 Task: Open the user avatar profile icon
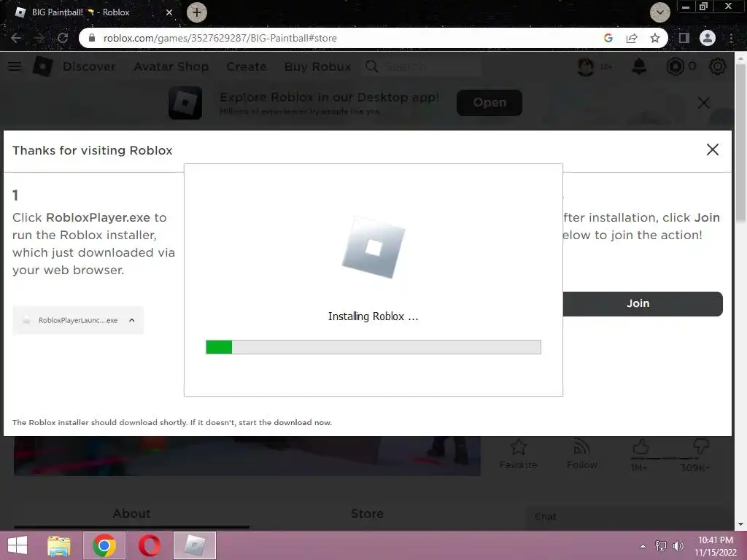(586, 66)
